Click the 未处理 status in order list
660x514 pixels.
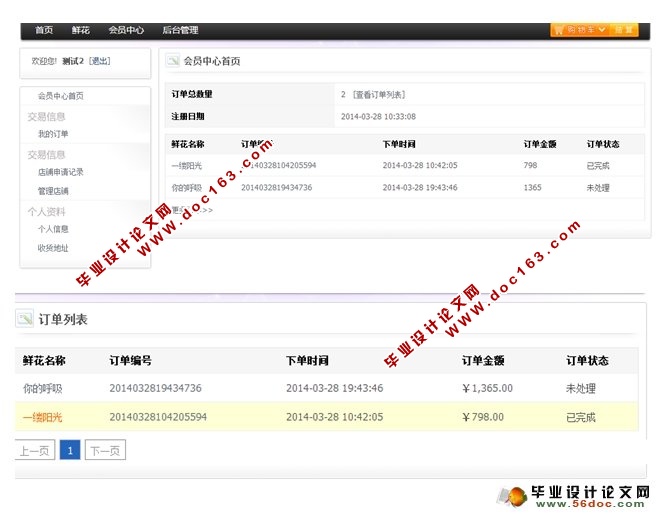coord(581,388)
